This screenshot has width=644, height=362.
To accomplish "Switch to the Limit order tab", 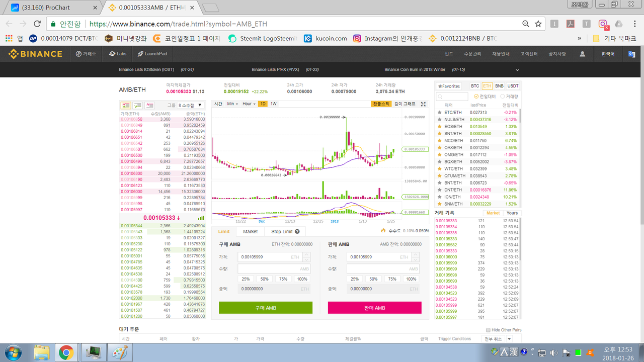I will click(224, 232).
